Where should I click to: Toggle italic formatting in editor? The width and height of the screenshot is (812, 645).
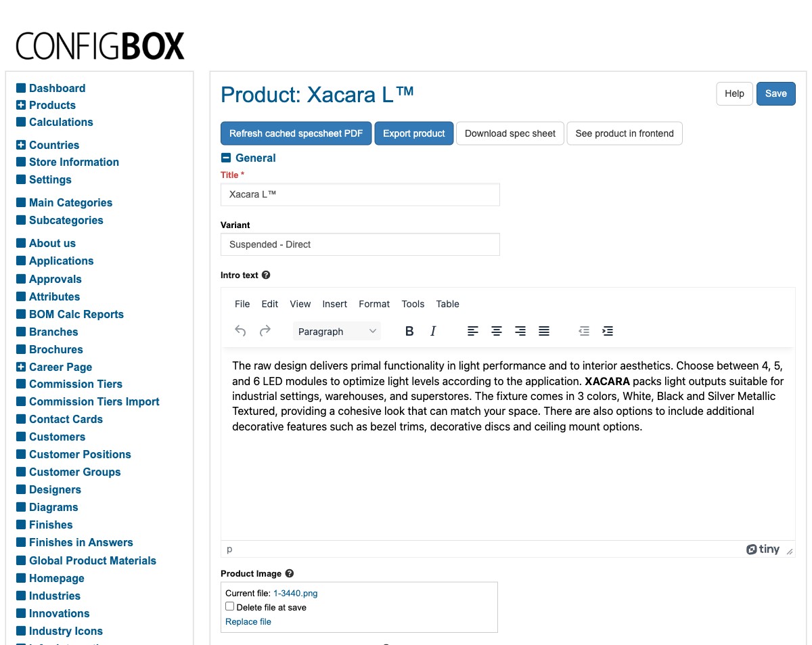(433, 331)
